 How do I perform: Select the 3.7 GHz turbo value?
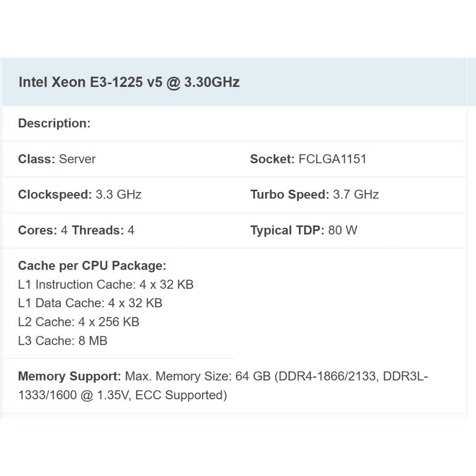point(356,194)
